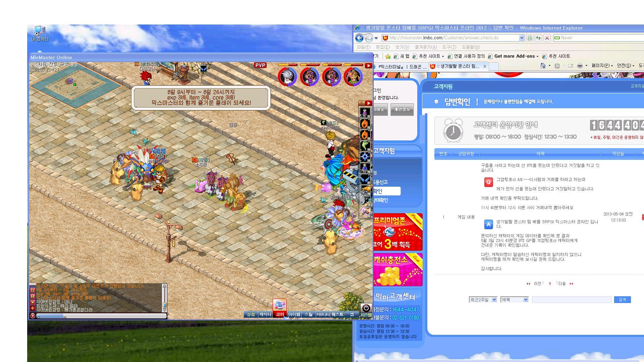Open the 연결 사용자 정의 favorites link
The image size is (644, 362).
click(x=466, y=56)
